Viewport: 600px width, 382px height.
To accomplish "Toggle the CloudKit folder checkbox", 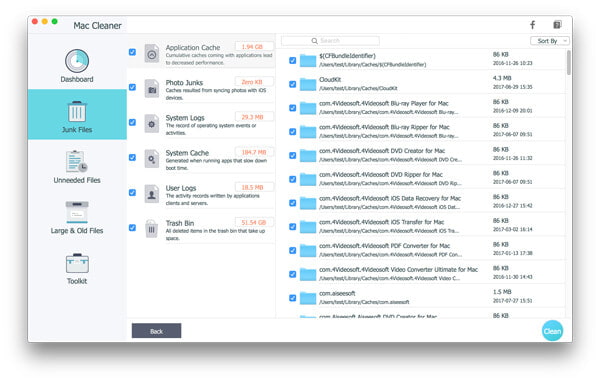I will 292,84.
